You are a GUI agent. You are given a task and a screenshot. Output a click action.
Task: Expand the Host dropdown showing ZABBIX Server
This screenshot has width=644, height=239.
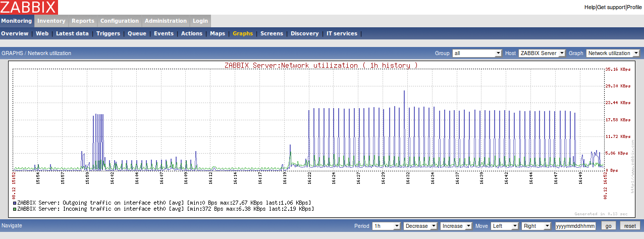pos(542,53)
